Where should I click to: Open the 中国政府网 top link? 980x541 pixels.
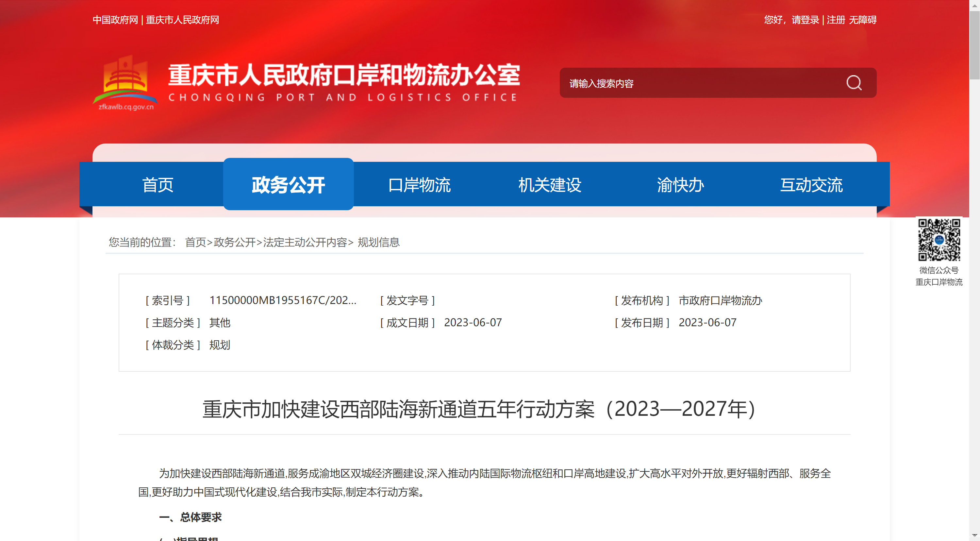pyautogui.click(x=115, y=20)
